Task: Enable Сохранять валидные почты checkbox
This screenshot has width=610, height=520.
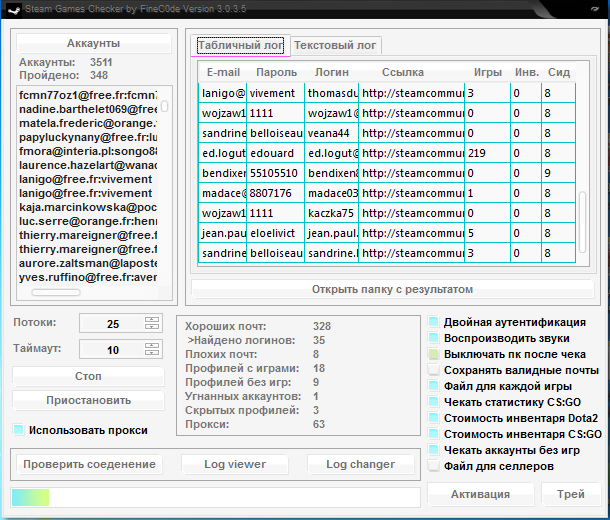Action: tap(433, 370)
